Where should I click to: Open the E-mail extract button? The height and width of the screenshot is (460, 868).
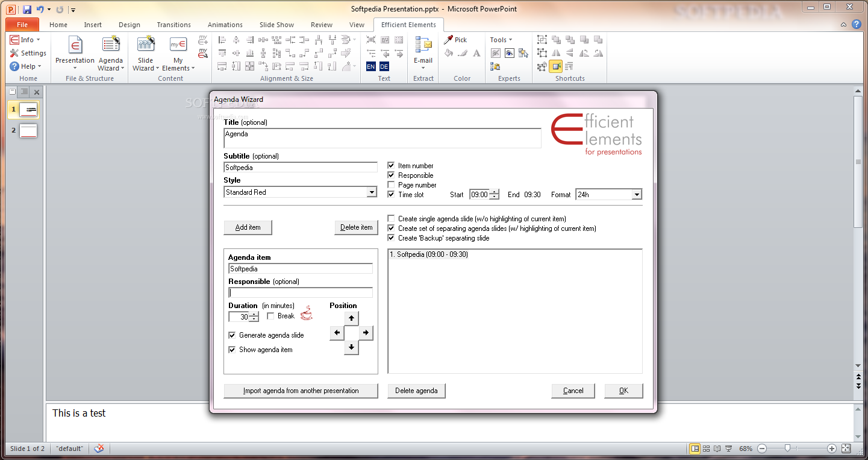tap(423, 53)
